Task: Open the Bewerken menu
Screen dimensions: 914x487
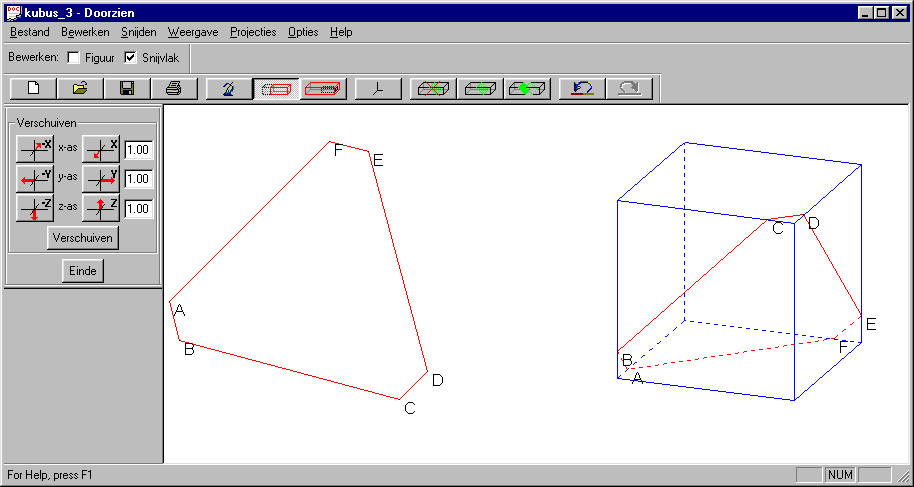Action: click(85, 32)
